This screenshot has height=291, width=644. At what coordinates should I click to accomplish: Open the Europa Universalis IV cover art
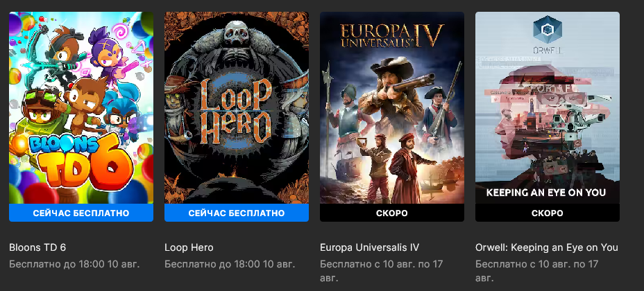pos(392,108)
